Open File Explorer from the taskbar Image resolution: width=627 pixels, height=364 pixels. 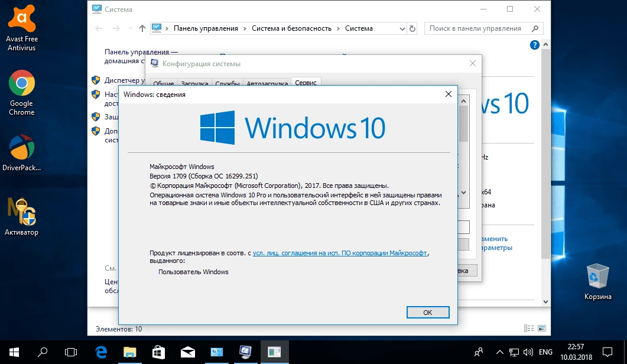[x=129, y=352]
